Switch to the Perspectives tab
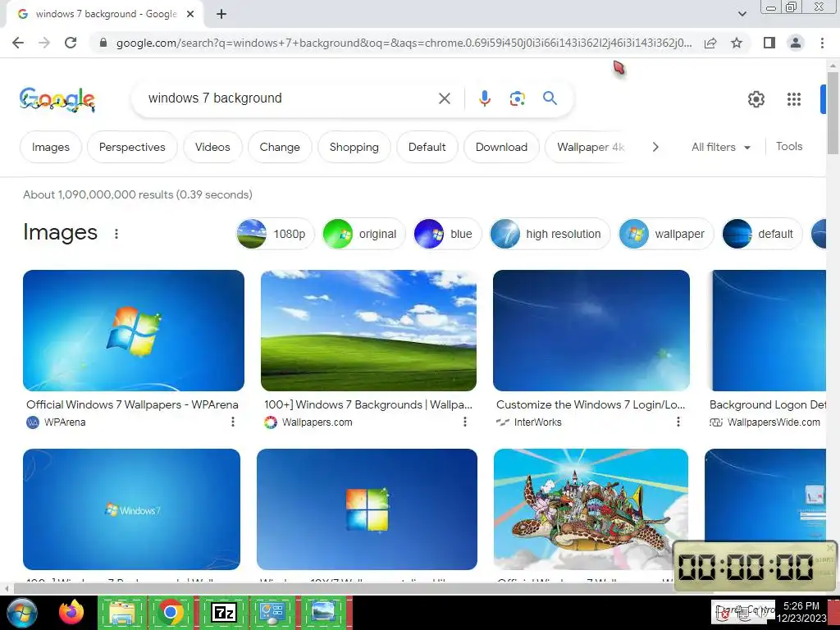Screen dimensions: 840x630 [132, 148]
